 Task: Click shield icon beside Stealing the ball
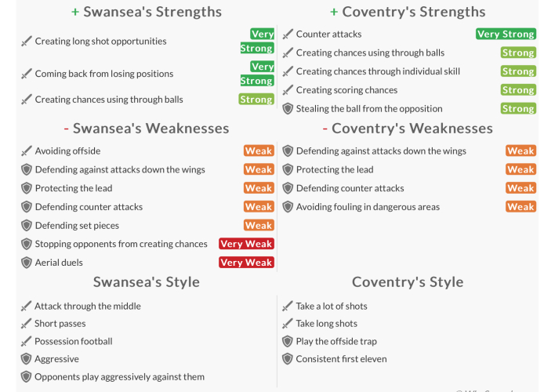coord(288,109)
